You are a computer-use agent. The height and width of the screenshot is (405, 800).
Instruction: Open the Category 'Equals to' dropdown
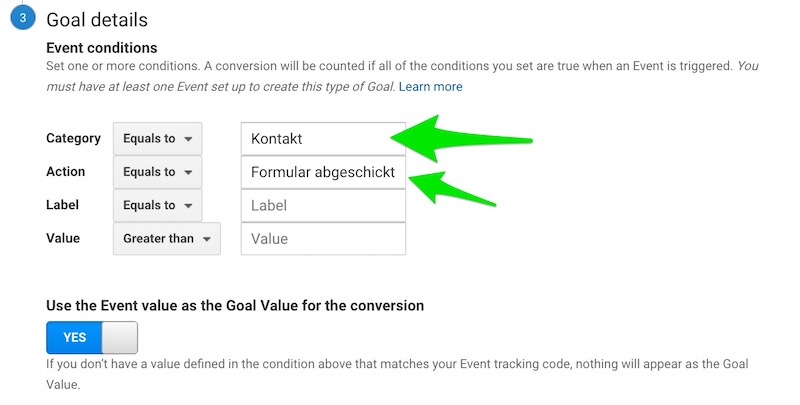158,139
